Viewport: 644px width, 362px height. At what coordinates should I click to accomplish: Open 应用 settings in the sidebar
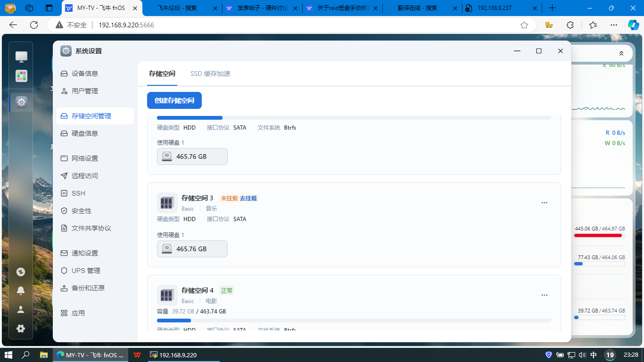95,313
